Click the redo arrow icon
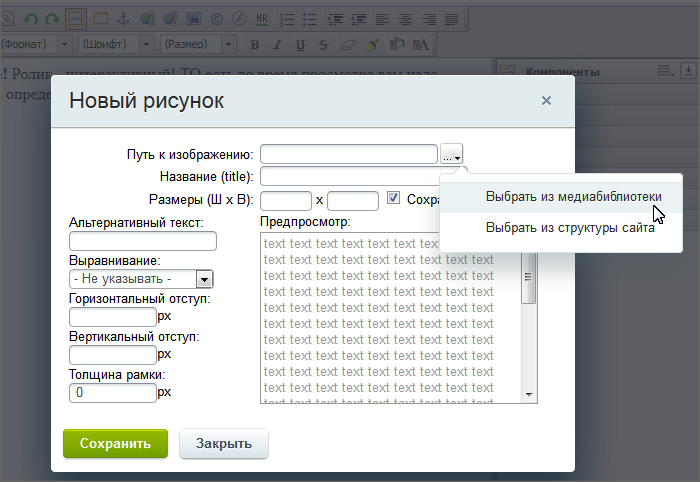Image resolution: width=700 pixels, height=482 pixels. click(x=53, y=19)
